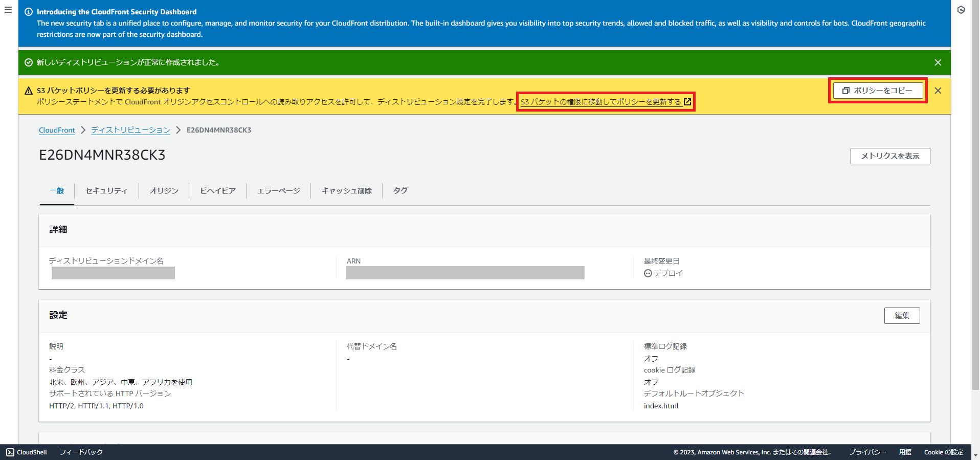
Task: Click the CloudShell terminal icon
Action: tap(10, 452)
